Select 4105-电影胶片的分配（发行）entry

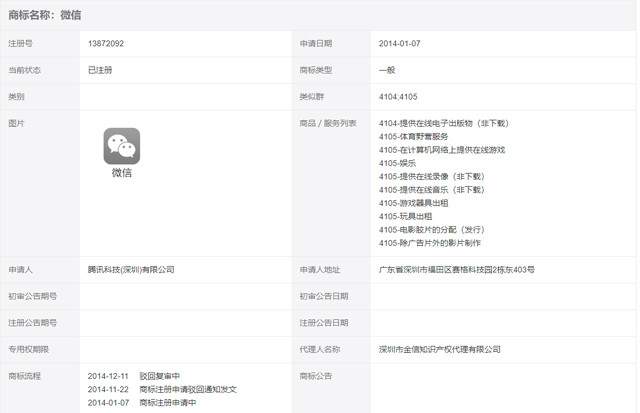(x=431, y=230)
